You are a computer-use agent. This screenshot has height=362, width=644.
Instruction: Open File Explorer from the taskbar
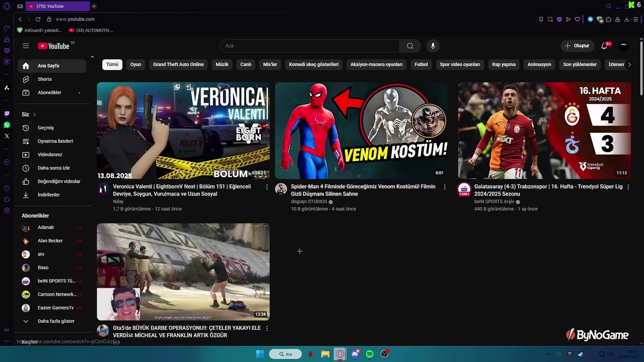tap(326, 354)
